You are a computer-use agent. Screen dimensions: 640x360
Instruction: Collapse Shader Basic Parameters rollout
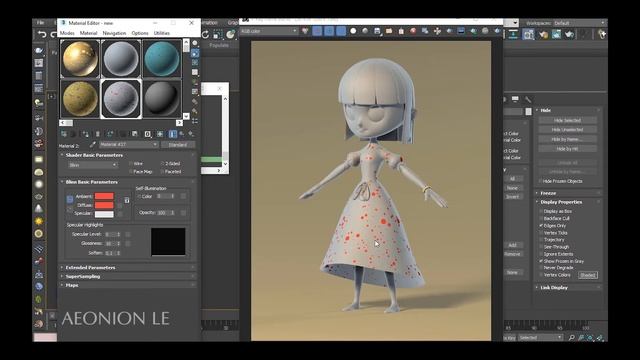point(94,155)
